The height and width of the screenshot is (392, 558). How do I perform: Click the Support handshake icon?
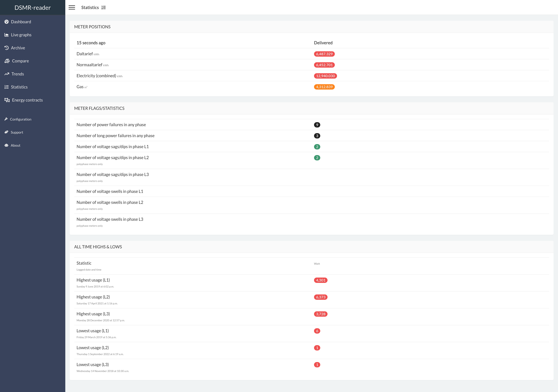[6, 132]
